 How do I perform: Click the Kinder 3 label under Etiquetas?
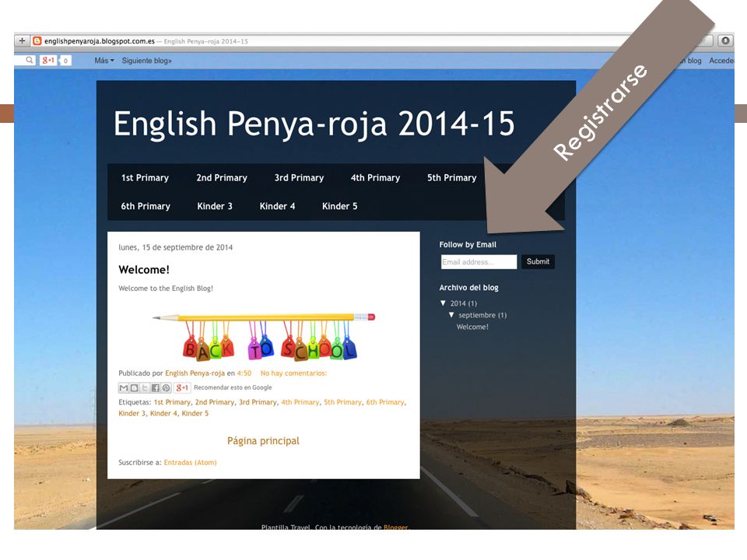click(x=132, y=413)
